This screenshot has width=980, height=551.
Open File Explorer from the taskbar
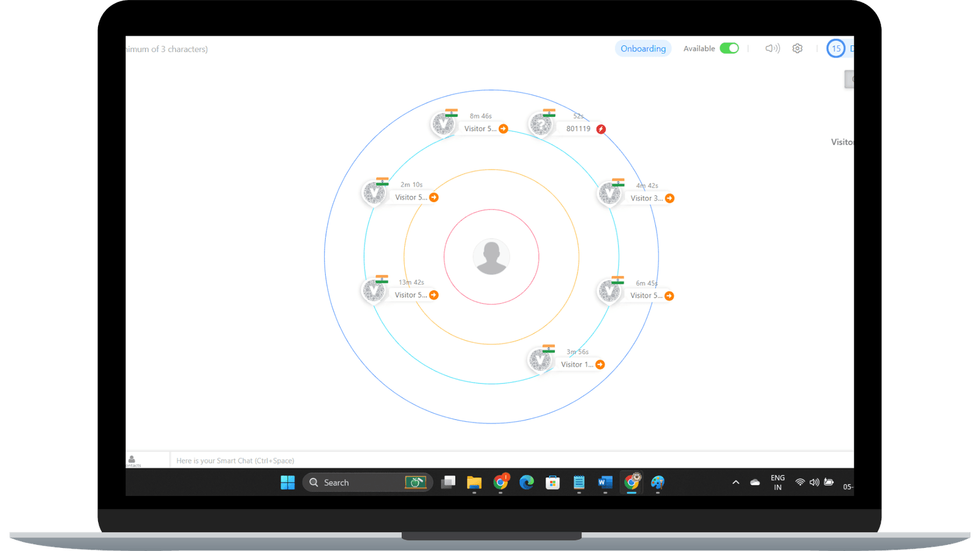474,482
